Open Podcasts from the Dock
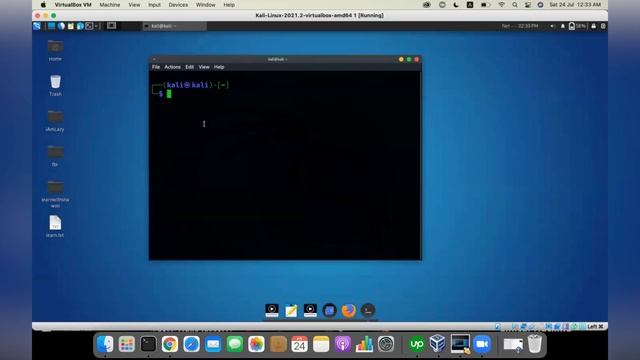Screen dimensions: 640x360 point(343,344)
